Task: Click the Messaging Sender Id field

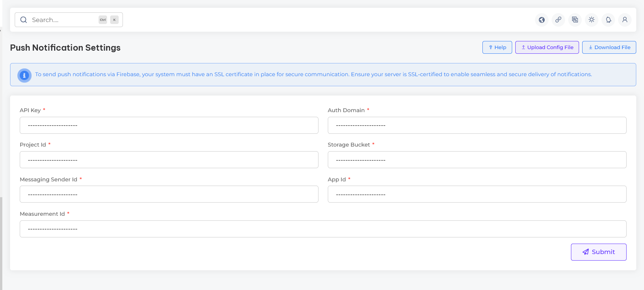Action: (169, 194)
